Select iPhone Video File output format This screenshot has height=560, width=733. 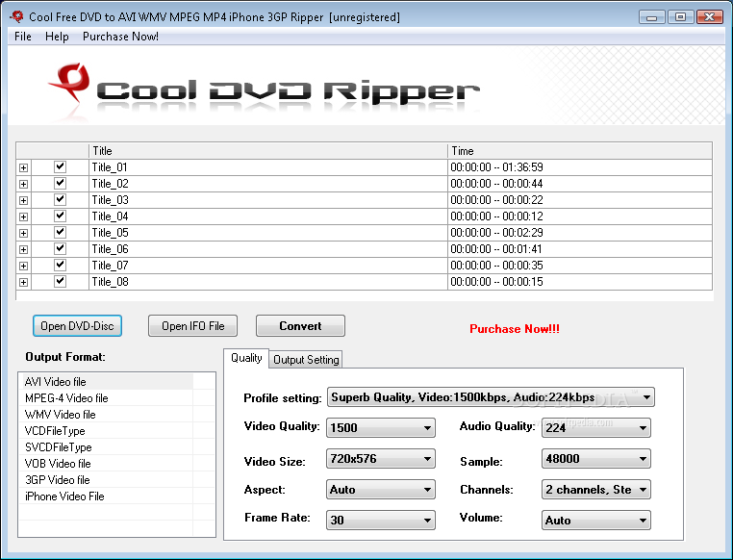(108, 496)
